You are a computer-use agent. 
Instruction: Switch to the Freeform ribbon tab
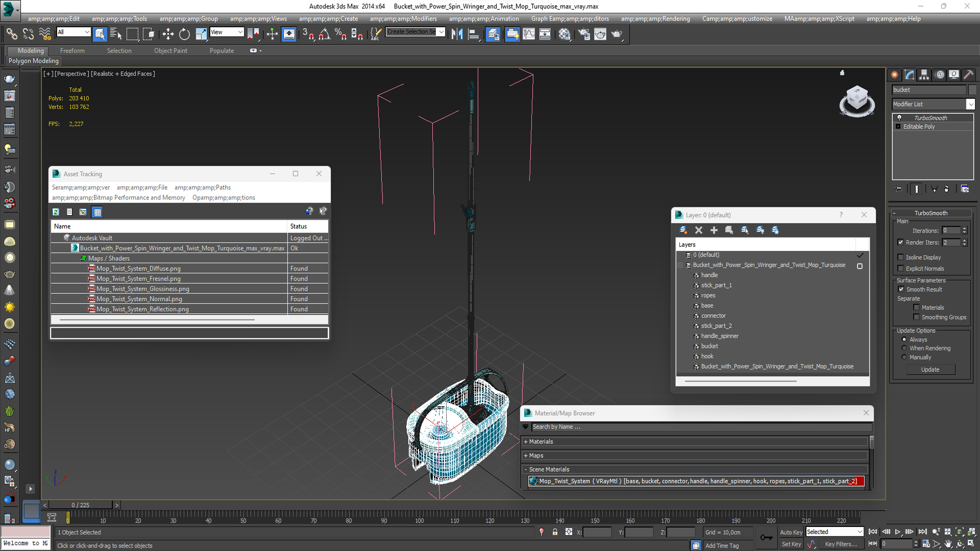click(72, 51)
